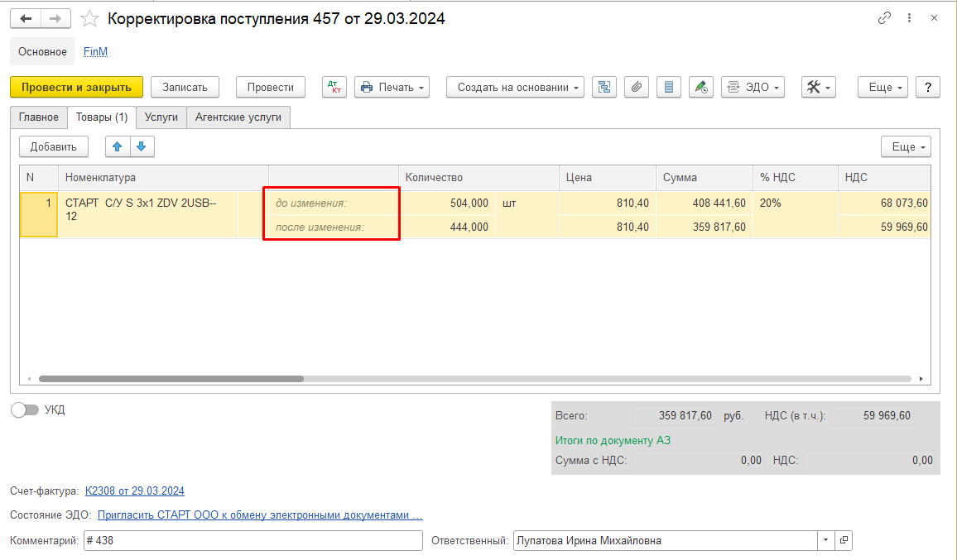This screenshot has height=560, width=957.
Task: Open the Создать на основании dropdown
Action: (x=515, y=87)
